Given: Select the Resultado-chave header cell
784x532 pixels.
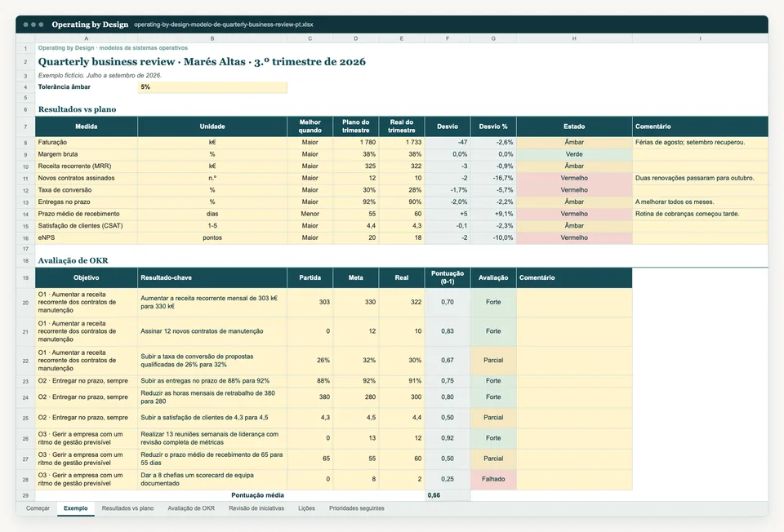Looking at the screenshot, I should pos(212,277).
